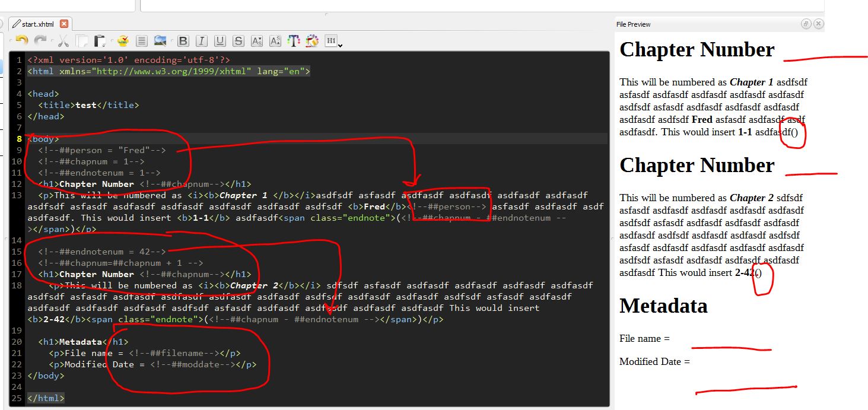
Task: Float the File Preview panel
Action: 806,24
